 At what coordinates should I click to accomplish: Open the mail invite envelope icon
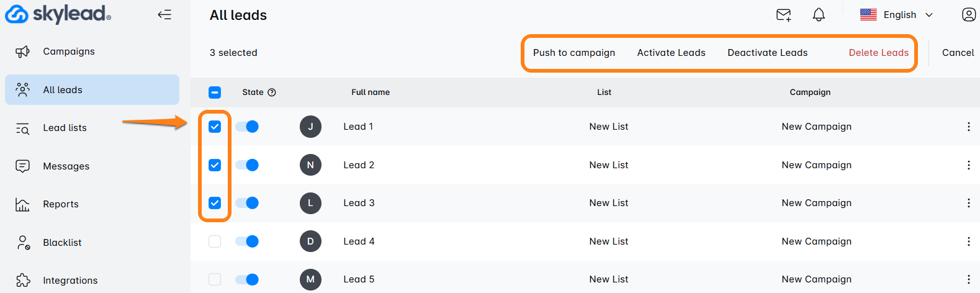[x=784, y=15]
